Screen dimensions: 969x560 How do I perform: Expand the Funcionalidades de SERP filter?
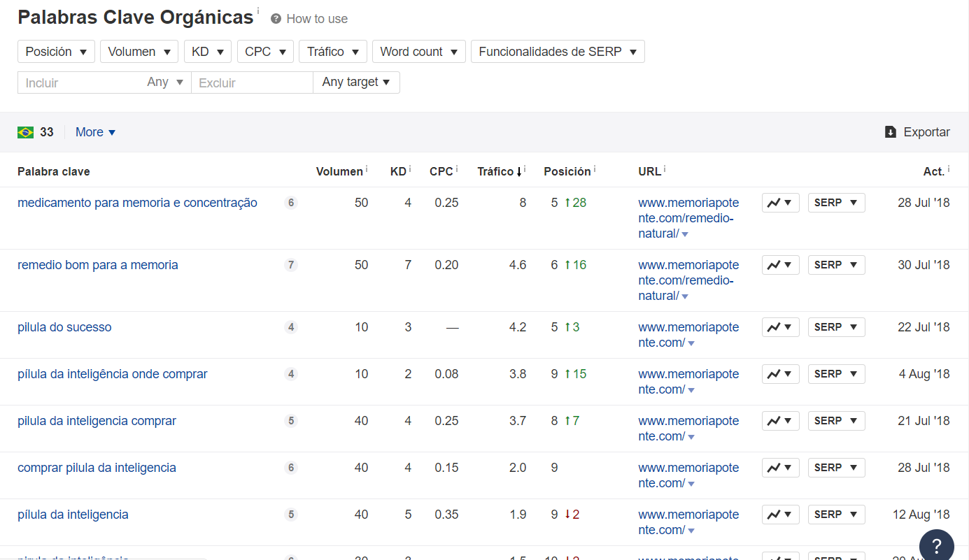coord(557,52)
